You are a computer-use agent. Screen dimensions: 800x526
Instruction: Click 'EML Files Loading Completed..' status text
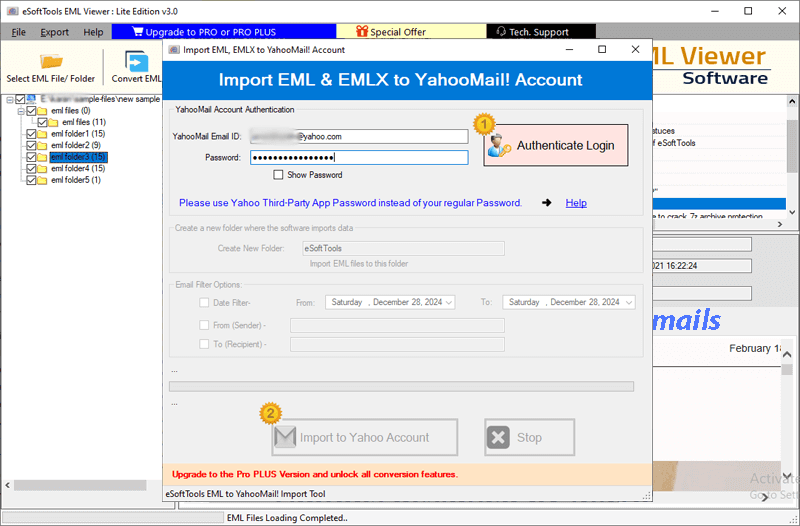pyautogui.click(x=287, y=518)
